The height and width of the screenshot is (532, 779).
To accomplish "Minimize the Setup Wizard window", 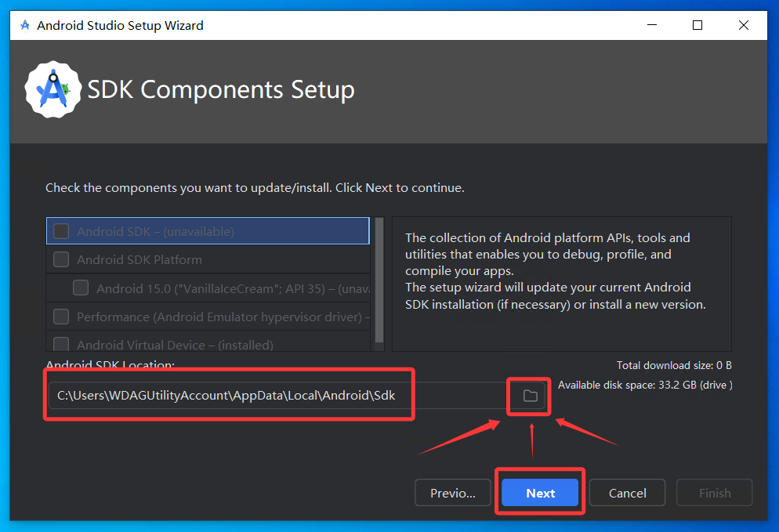I will [x=650, y=25].
